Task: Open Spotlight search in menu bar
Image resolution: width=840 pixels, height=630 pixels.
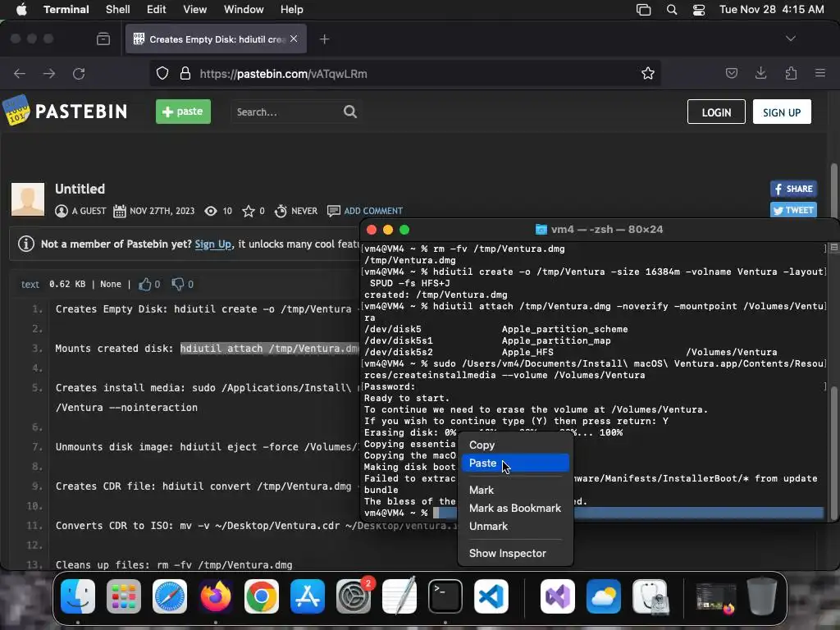Action: [672, 10]
